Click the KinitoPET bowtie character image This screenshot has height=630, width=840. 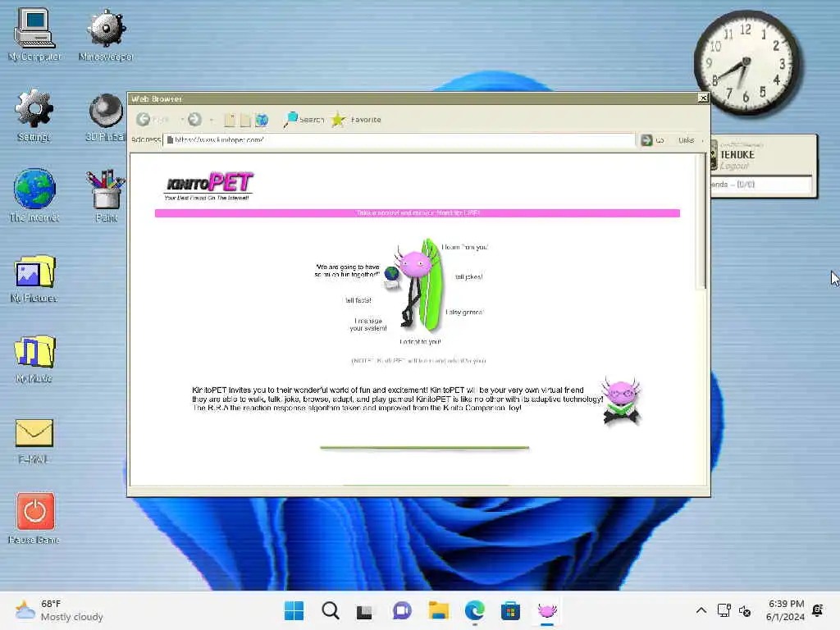(x=621, y=400)
